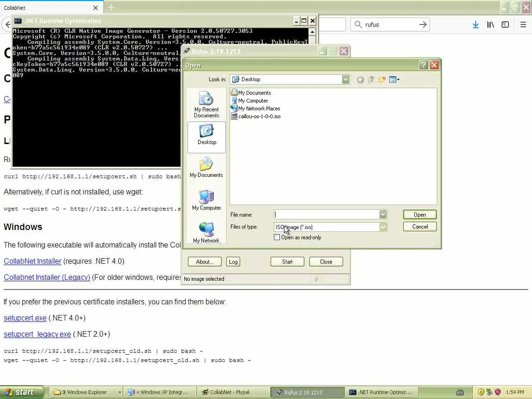Open CollabNet Installer link
This screenshot has height=399, width=532.
[33, 261]
